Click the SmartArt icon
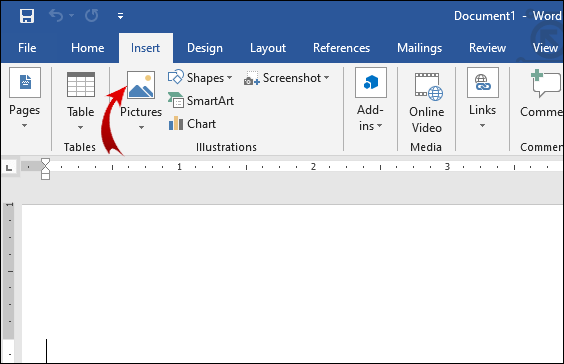564x364 pixels. coord(176,100)
